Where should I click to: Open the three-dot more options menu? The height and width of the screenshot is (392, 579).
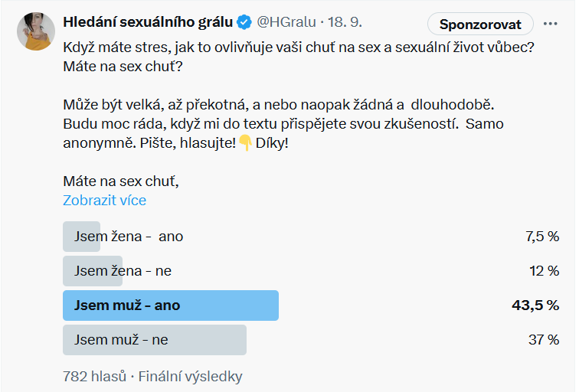point(550,24)
